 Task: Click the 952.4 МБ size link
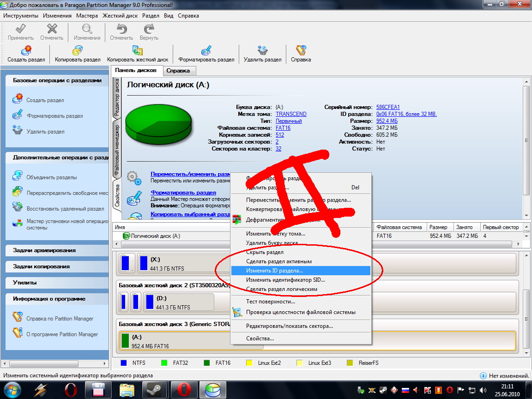coord(387,121)
